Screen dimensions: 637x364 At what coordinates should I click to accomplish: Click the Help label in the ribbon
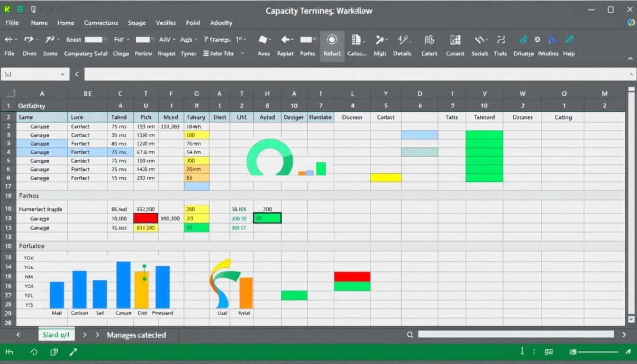pyautogui.click(x=569, y=54)
